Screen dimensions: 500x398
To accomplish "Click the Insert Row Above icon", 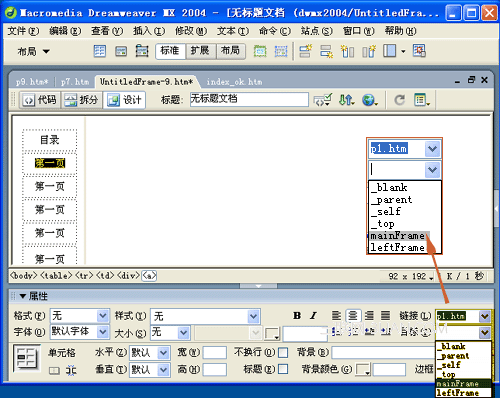I will [305, 51].
